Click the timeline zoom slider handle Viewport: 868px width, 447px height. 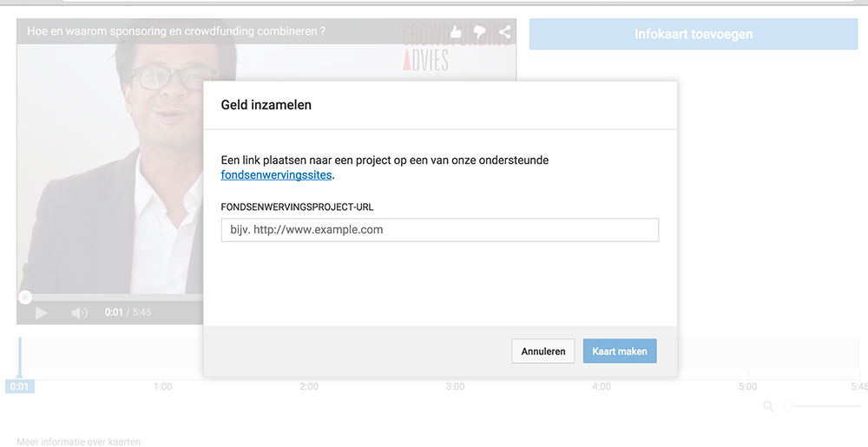point(789,406)
